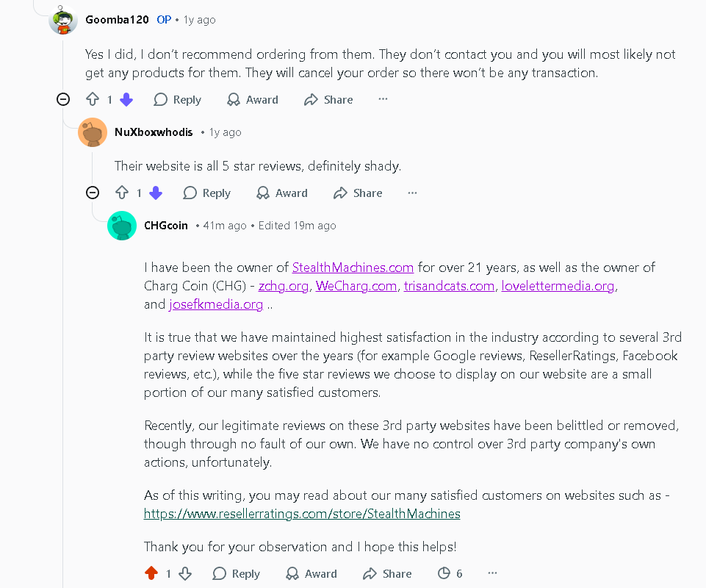Open more options on Goomba120's comment
This screenshot has width=706, height=588.
(x=383, y=99)
